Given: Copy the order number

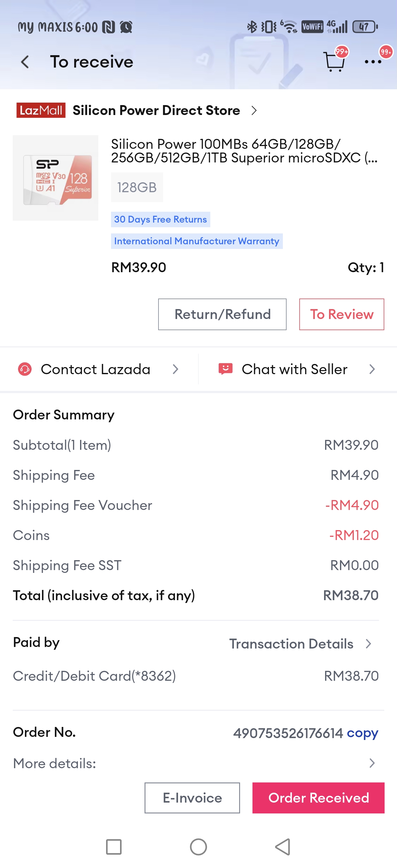Looking at the screenshot, I should click(x=362, y=733).
